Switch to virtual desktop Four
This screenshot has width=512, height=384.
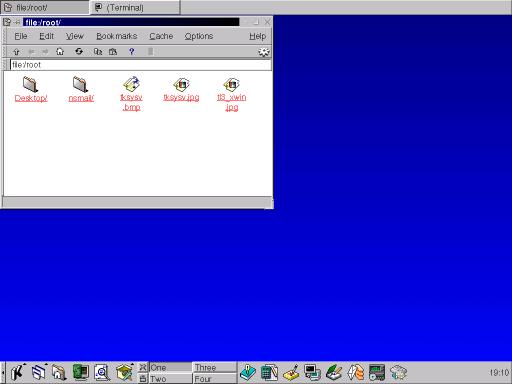(215, 379)
